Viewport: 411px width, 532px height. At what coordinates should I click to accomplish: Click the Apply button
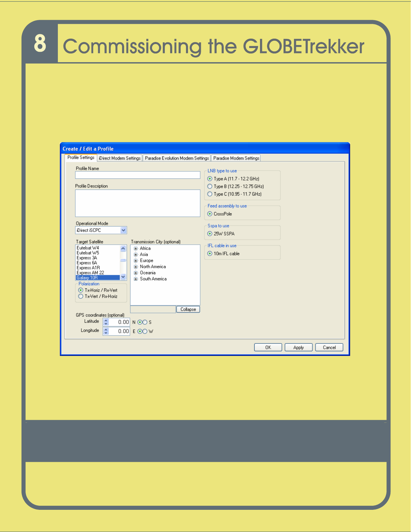pos(299,347)
